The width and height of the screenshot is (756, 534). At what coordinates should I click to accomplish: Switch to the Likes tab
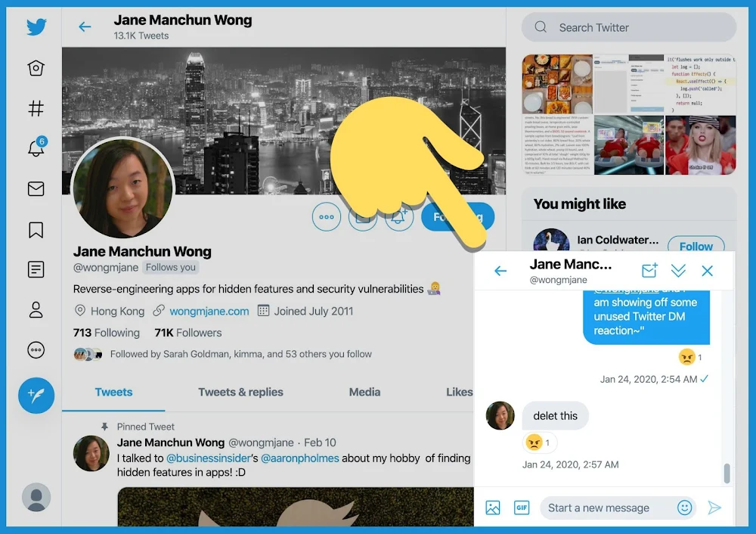tap(459, 392)
